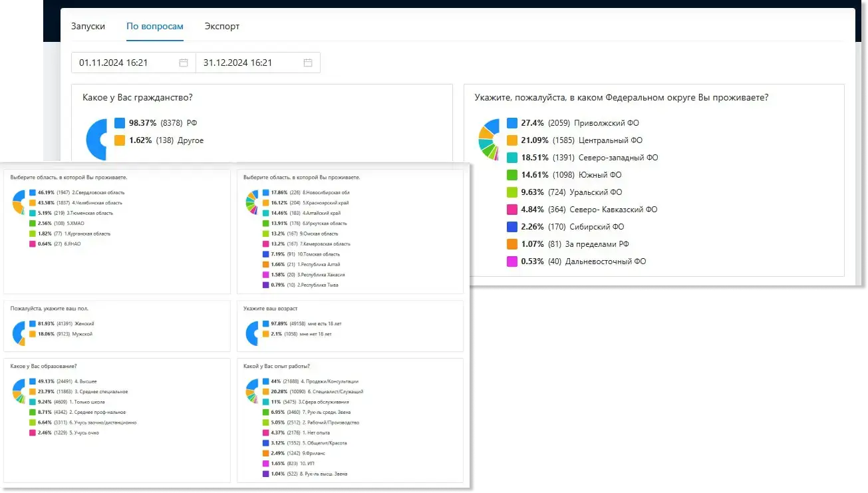Viewport: 868px width, 493px height.
Task: Click the Женский legend entry
Action: point(62,323)
